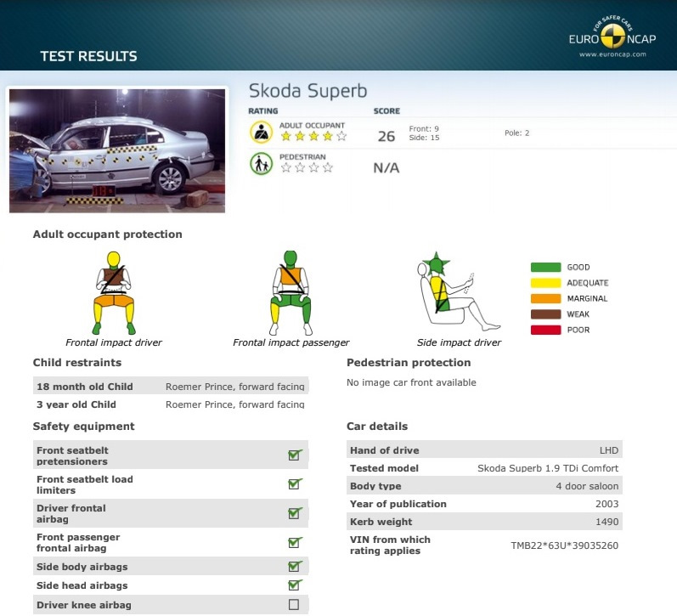Screen dimensions: 677x616
Task: Click the brown WEAK legend swatch
Action: [545, 314]
